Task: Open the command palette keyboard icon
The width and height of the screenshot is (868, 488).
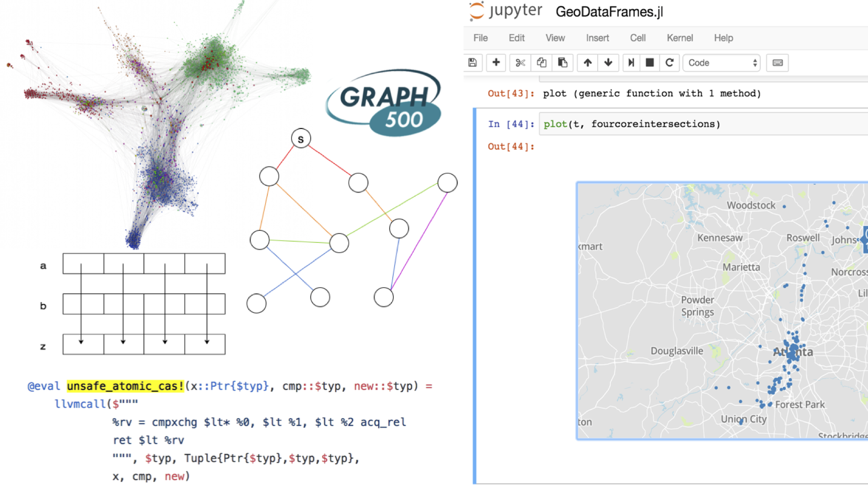Action: tap(777, 63)
